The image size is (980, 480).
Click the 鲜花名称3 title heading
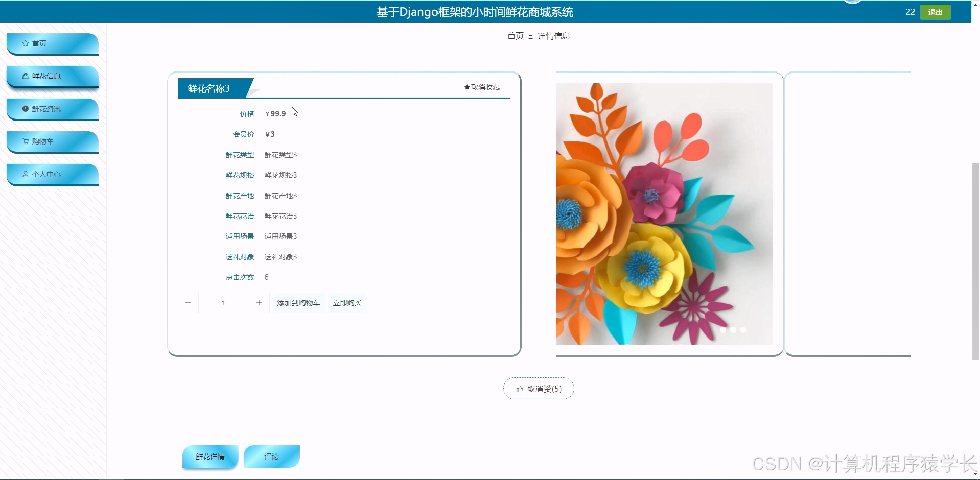[x=209, y=88]
